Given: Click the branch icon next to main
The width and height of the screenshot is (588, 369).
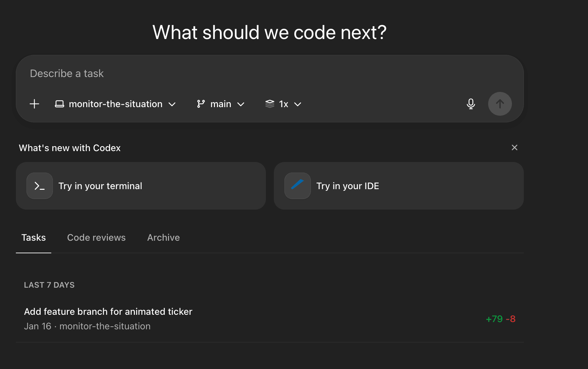Looking at the screenshot, I should [201, 104].
